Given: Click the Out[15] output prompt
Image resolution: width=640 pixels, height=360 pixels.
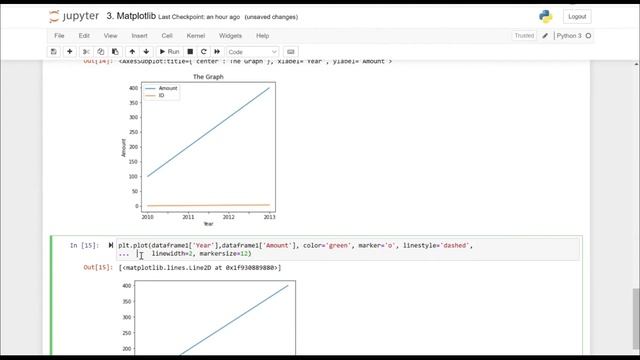Looking at the screenshot, I should [x=98, y=268].
